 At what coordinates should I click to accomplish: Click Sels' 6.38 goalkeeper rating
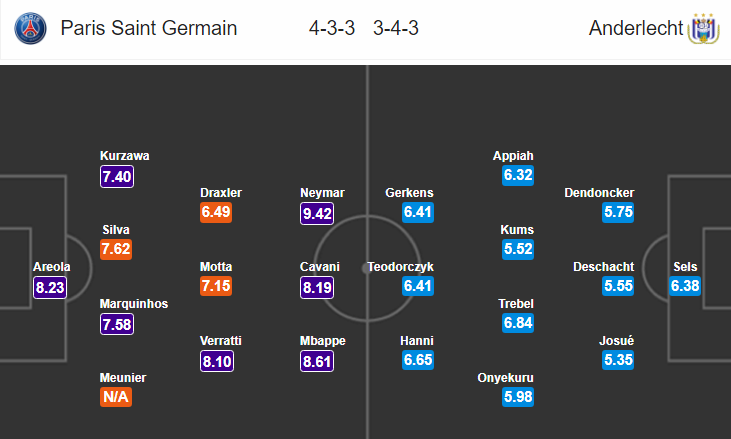click(x=685, y=286)
